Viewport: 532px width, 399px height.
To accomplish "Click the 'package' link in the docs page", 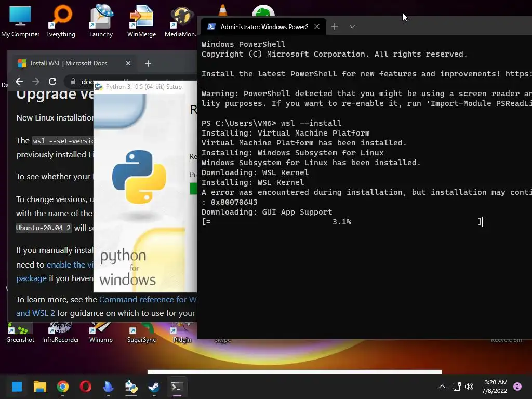I will pyautogui.click(x=31, y=278).
